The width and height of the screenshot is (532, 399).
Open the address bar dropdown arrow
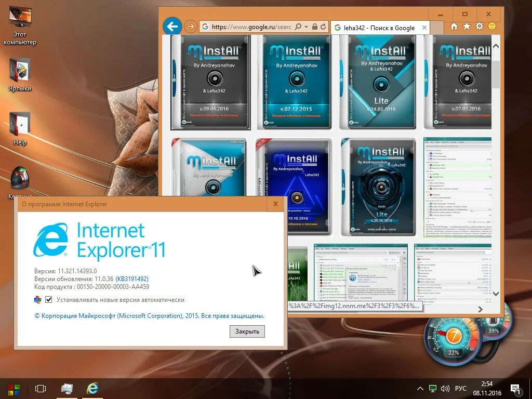coord(306,26)
